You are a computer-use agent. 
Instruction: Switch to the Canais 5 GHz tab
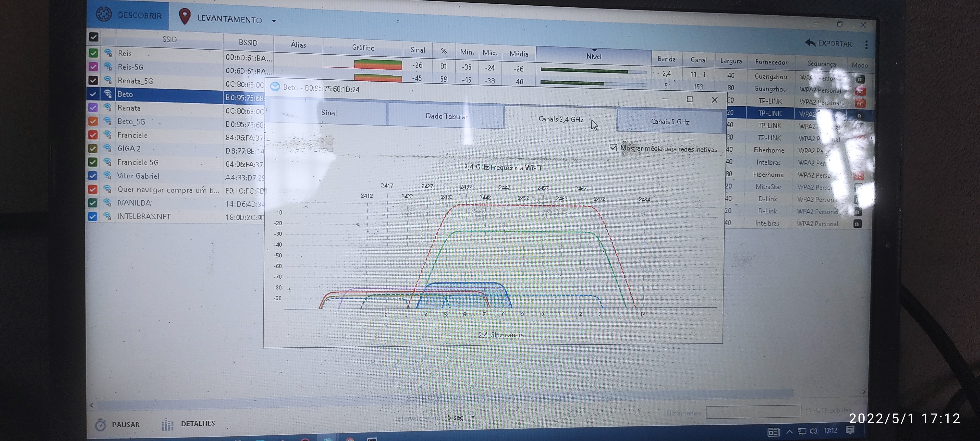point(670,122)
